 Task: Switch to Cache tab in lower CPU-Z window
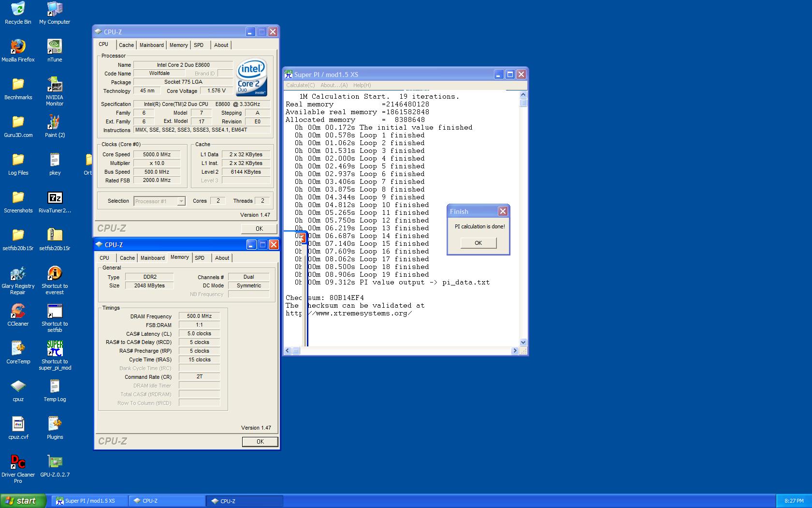(127, 258)
